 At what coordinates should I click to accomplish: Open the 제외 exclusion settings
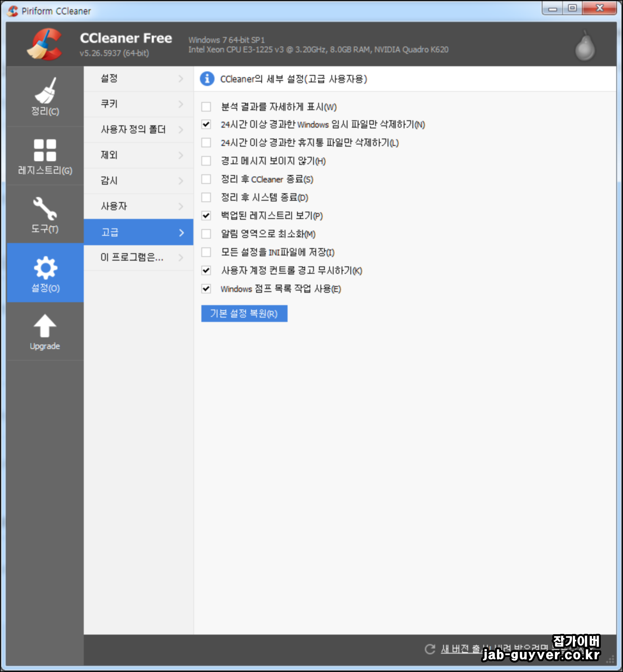point(138,155)
